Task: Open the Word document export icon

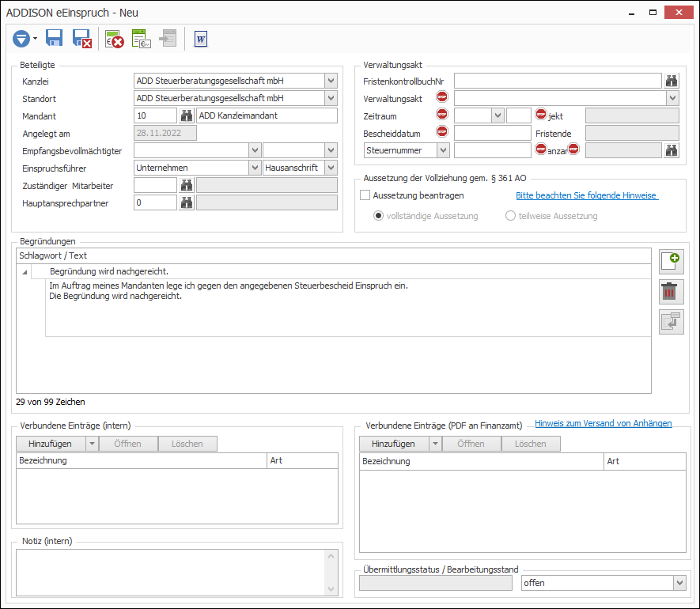Action: [x=200, y=39]
